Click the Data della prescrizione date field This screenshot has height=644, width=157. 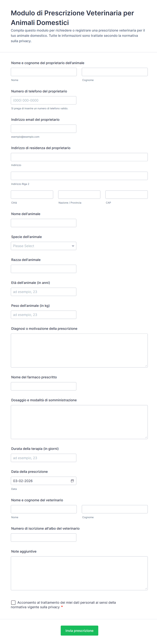[40, 481]
